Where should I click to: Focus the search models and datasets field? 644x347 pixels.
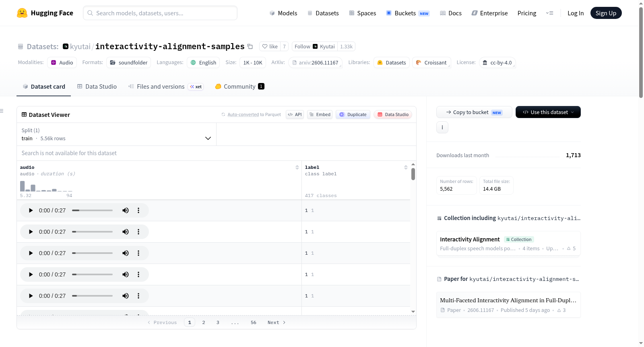[x=160, y=13]
